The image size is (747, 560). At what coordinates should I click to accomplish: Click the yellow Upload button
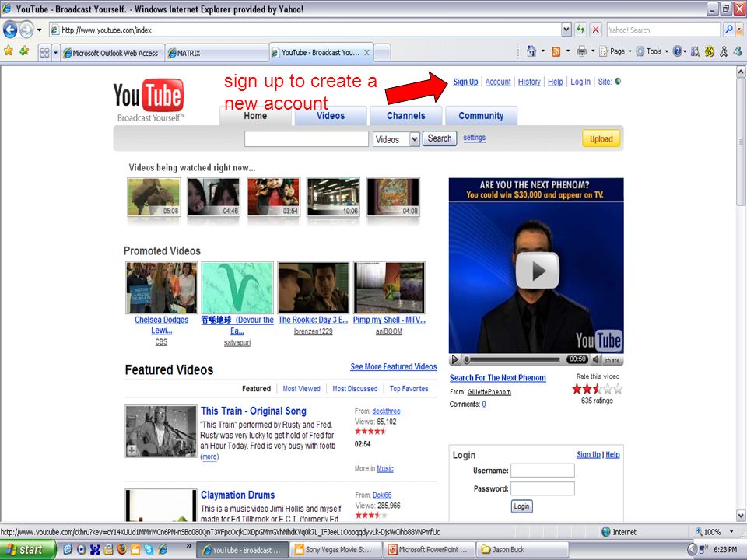point(601,138)
